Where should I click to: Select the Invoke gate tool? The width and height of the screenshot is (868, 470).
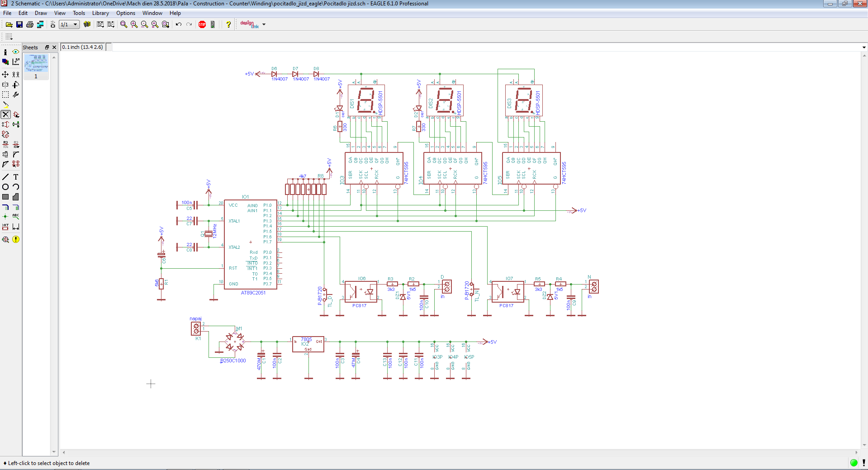pyautogui.click(x=16, y=164)
